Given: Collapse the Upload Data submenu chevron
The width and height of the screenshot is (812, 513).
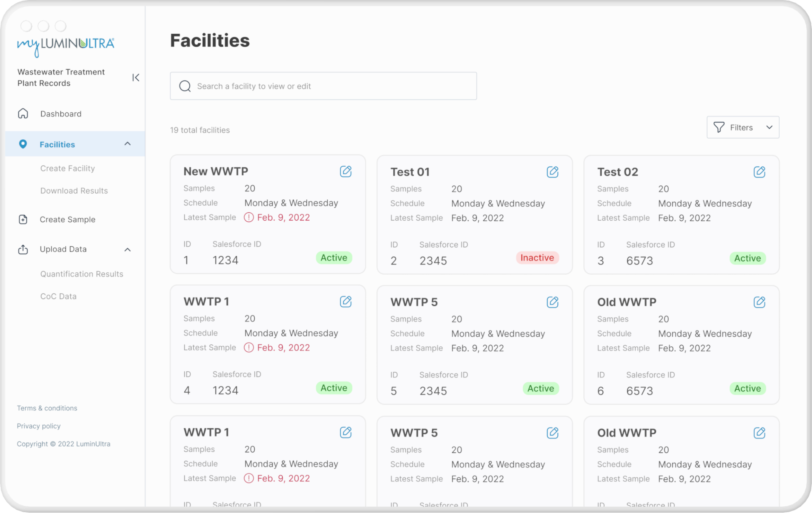Looking at the screenshot, I should tap(128, 250).
